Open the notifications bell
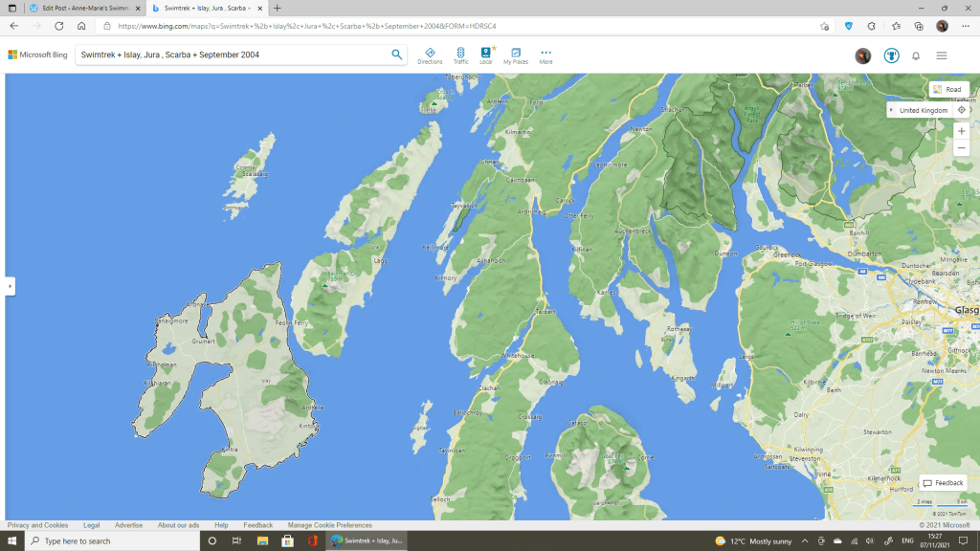 [916, 55]
